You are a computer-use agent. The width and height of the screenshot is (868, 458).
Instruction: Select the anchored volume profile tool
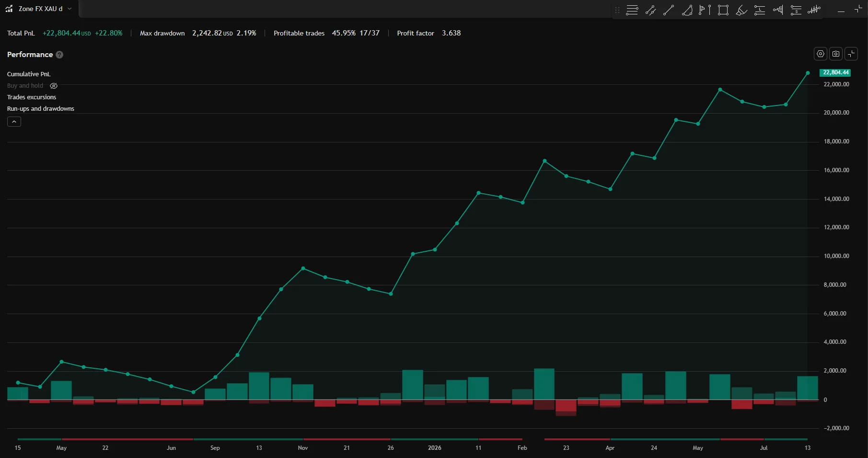(778, 10)
